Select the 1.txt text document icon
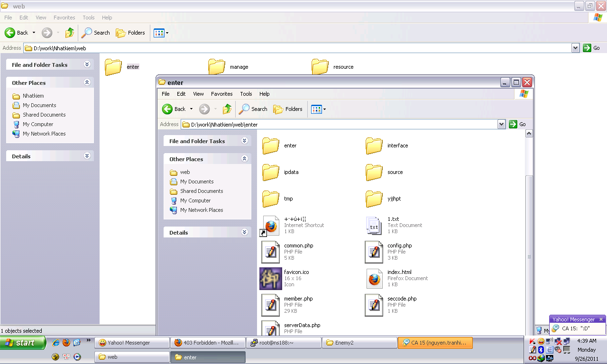 tap(374, 226)
